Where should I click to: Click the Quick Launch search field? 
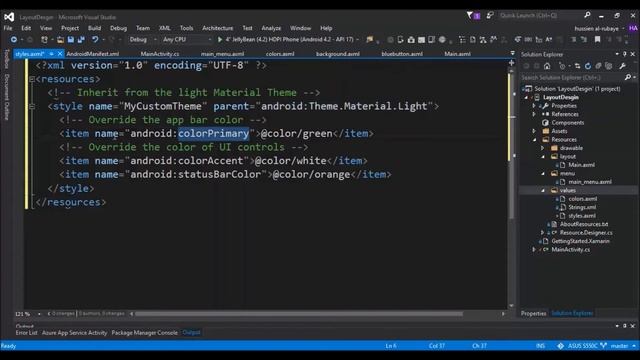[x=540, y=16]
